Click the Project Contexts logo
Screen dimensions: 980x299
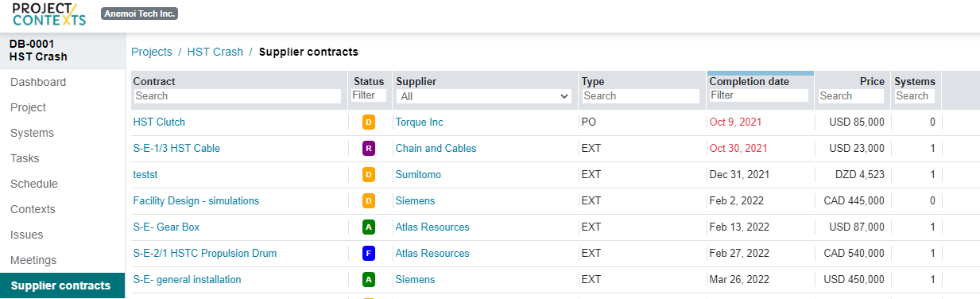point(49,14)
